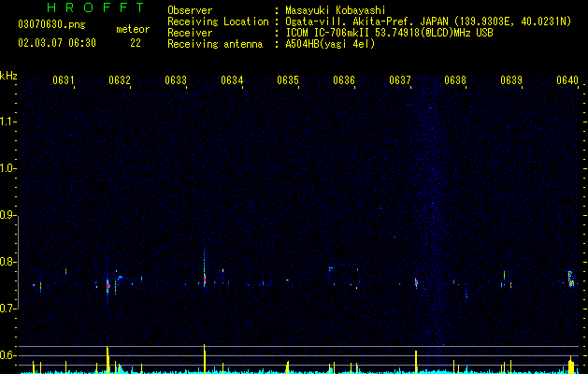Click the 0640 time marker
This screenshot has height=374, width=588.
coord(567,79)
